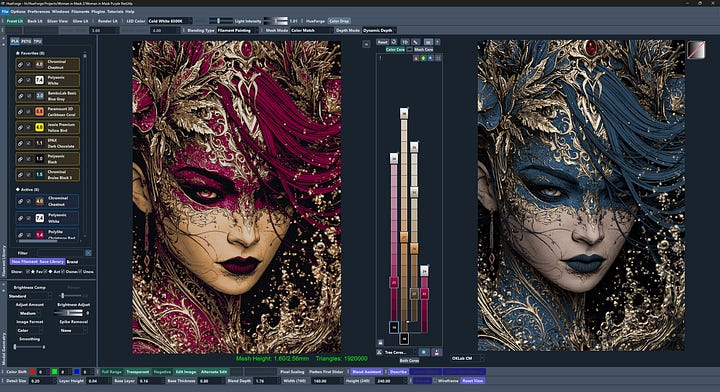Click the blue-toned preview image on the right
The width and height of the screenshot is (720, 392).
tap(580, 195)
